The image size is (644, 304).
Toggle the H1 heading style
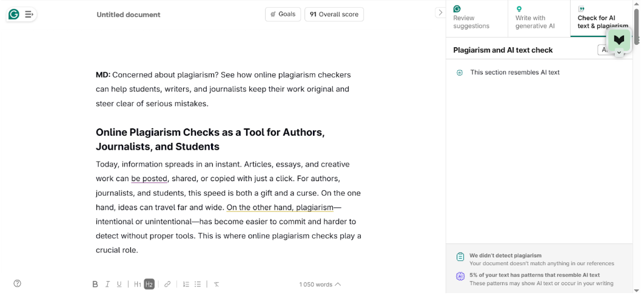[138, 284]
